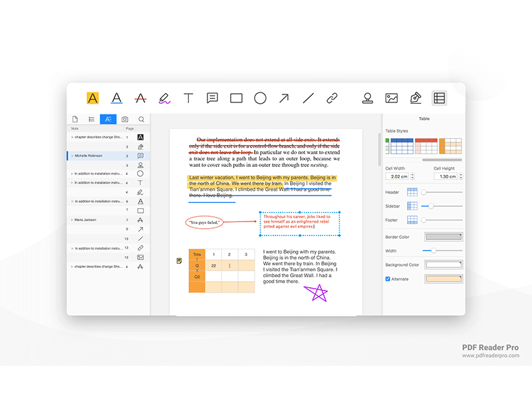Uncheck the Alternate checkbox
The height and width of the screenshot is (399, 532).
pyautogui.click(x=388, y=279)
